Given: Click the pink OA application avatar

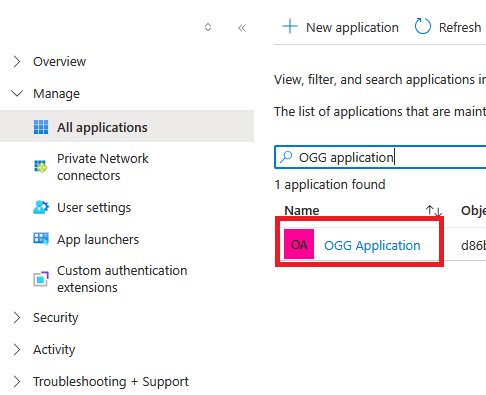Looking at the screenshot, I should coord(299,244).
